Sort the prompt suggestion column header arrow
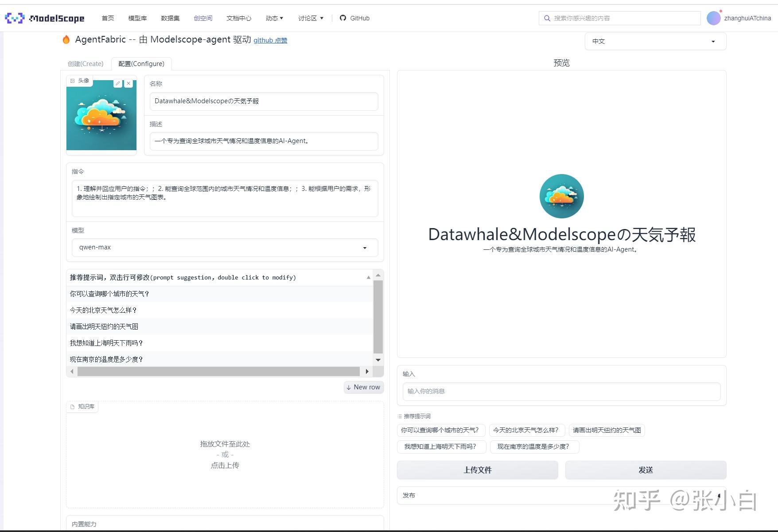The width and height of the screenshot is (778, 532). 368,277
